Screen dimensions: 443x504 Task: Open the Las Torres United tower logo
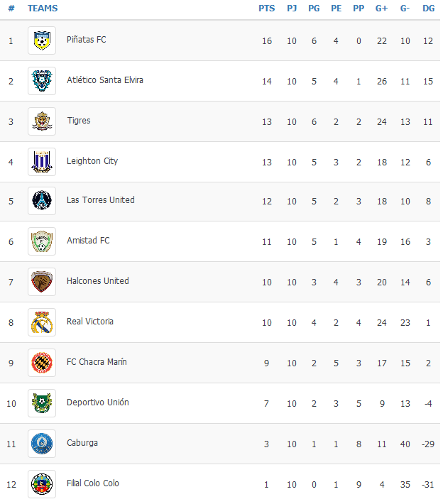tap(42, 201)
